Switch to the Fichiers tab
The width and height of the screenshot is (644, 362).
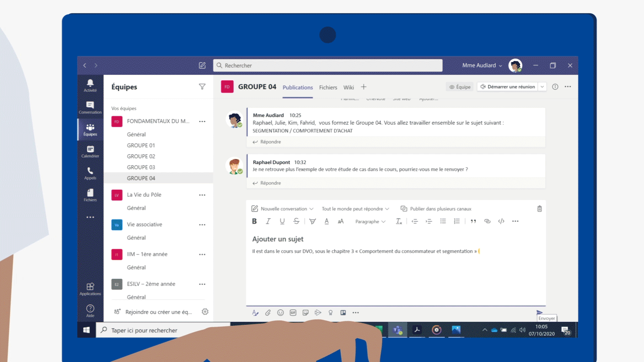pyautogui.click(x=328, y=87)
